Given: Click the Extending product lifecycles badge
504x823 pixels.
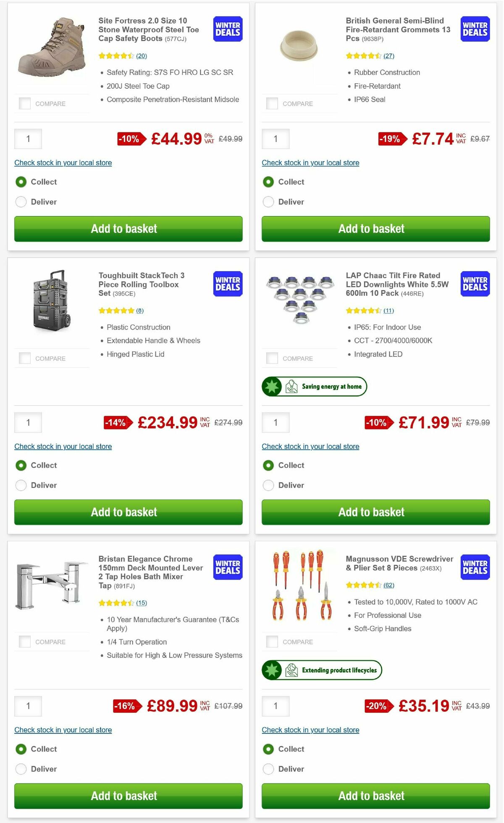Looking at the screenshot, I should pos(322,670).
